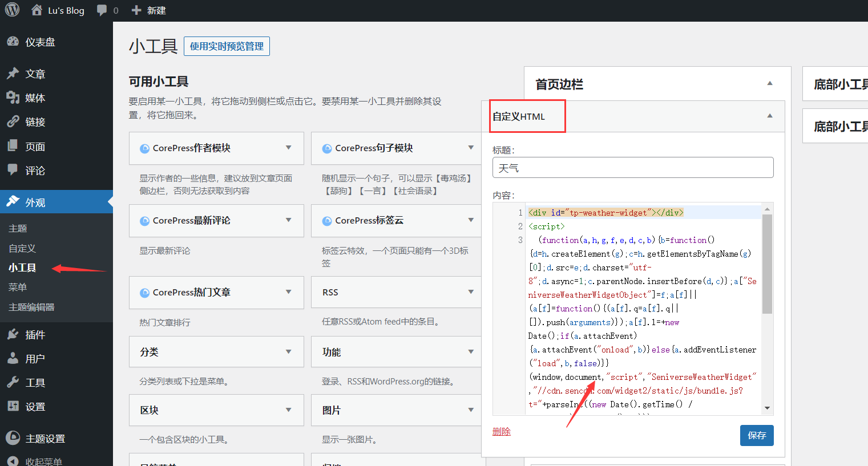Collapse the 首页边栏 sidebar panel
The width and height of the screenshot is (868, 466).
(x=770, y=83)
